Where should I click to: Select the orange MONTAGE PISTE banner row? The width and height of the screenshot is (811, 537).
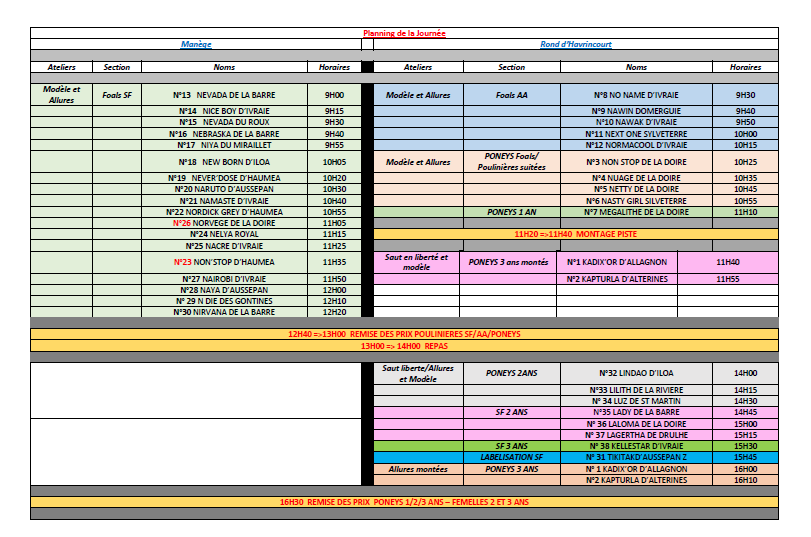pos(575,234)
